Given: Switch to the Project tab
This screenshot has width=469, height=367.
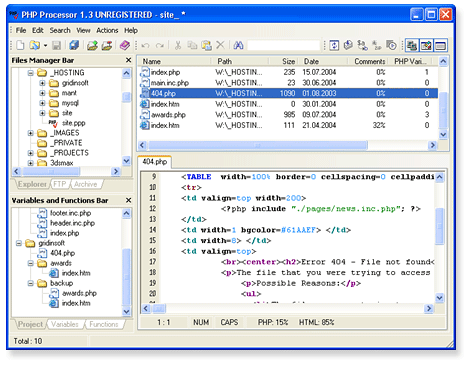Looking at the screenshot, I should pos(30,324).
